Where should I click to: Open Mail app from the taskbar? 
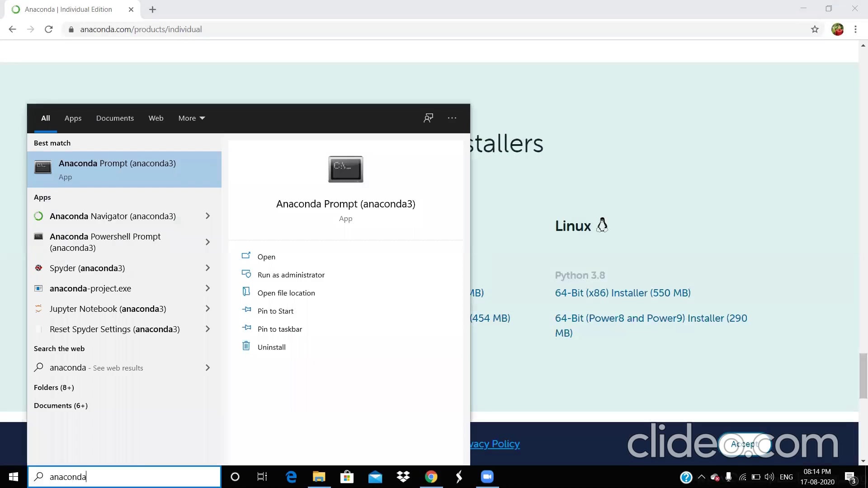tap(375, 477)
